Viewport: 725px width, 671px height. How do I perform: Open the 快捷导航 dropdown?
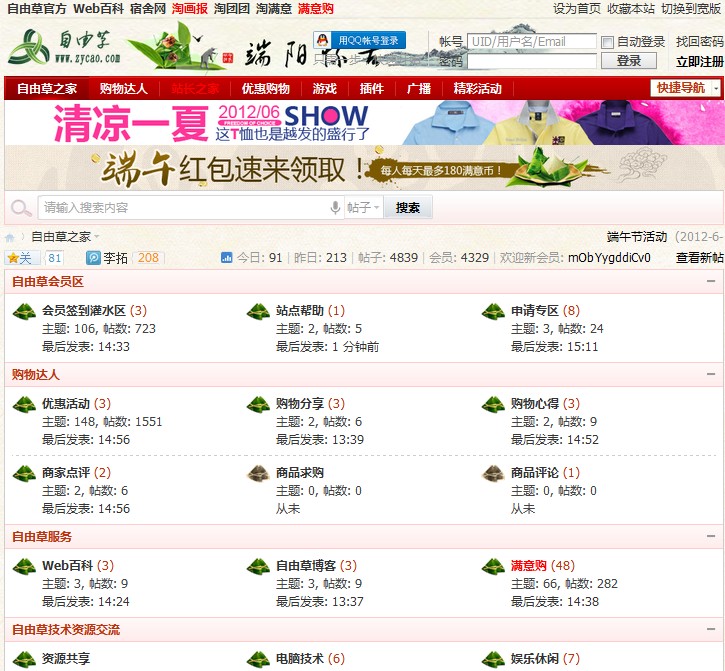pos(685,87)
